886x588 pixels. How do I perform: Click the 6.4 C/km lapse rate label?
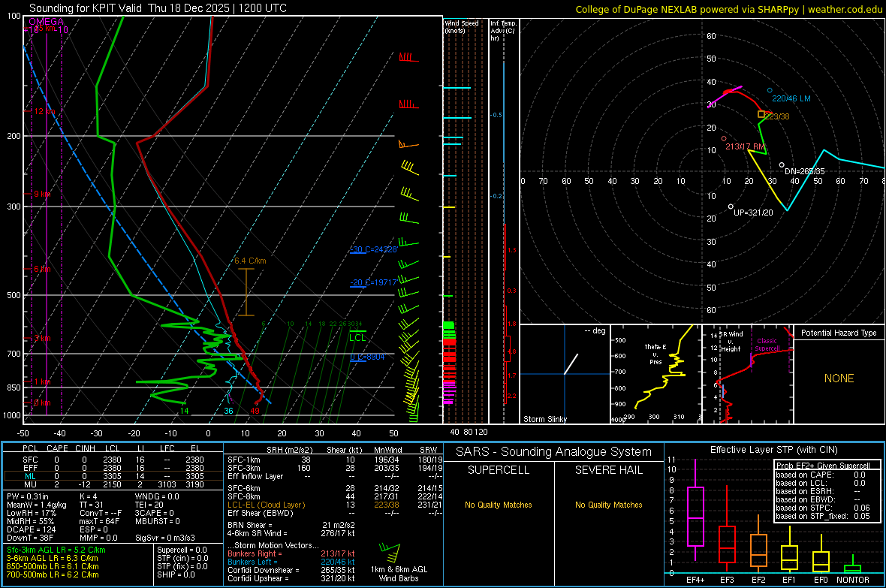(x=250, y=261)
